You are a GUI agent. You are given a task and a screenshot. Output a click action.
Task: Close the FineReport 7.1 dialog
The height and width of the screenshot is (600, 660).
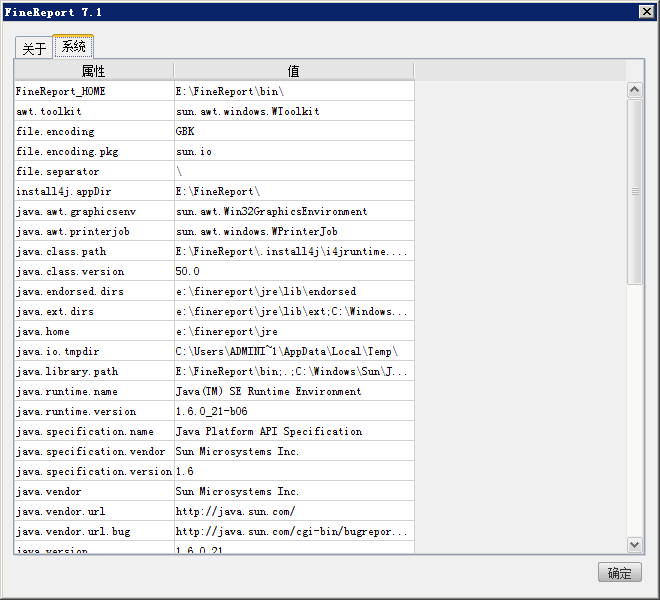[647, 11]
